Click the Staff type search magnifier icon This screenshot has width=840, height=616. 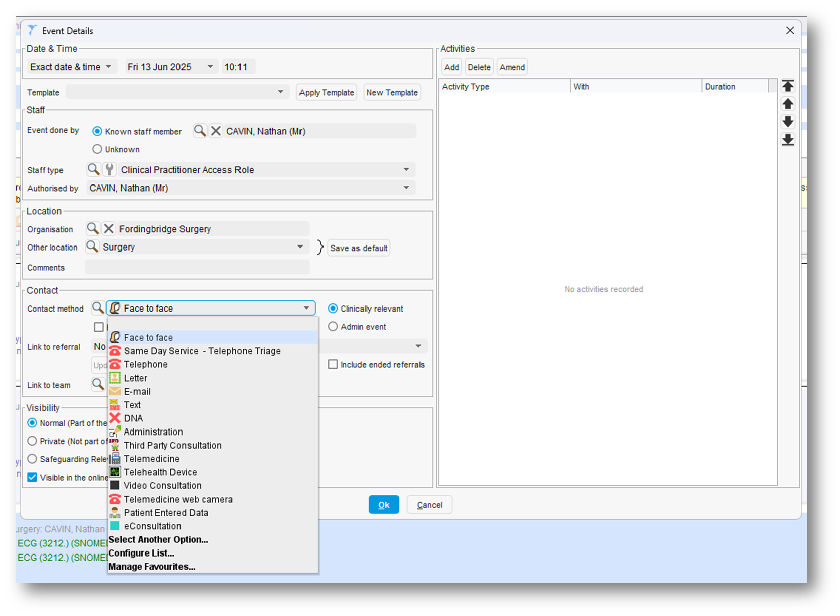pos(94,169)
